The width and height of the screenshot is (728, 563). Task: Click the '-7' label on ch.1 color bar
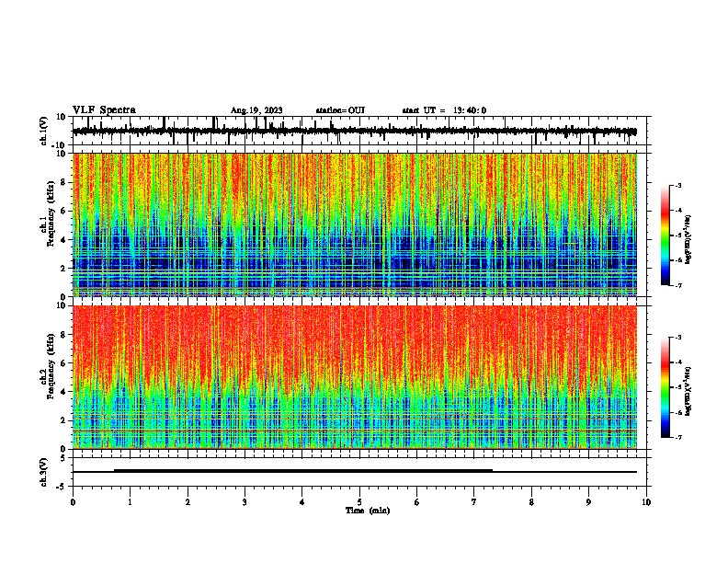click(x=677, y=285)
